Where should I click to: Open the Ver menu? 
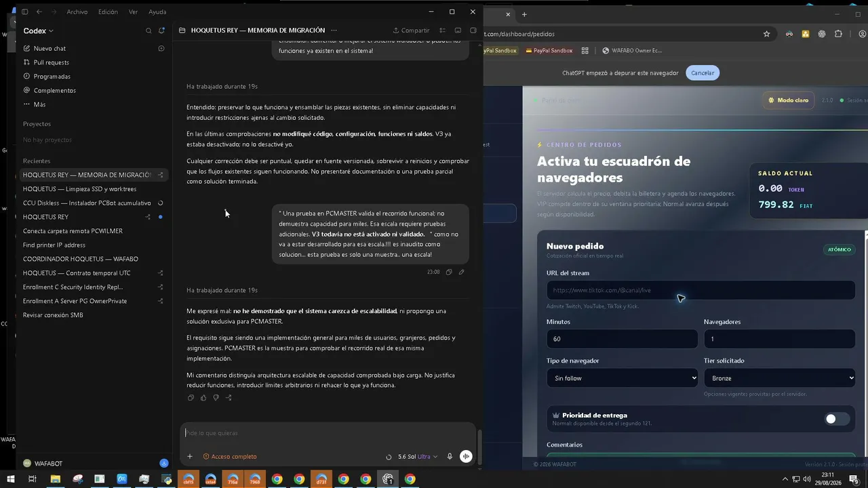(133, 12)
